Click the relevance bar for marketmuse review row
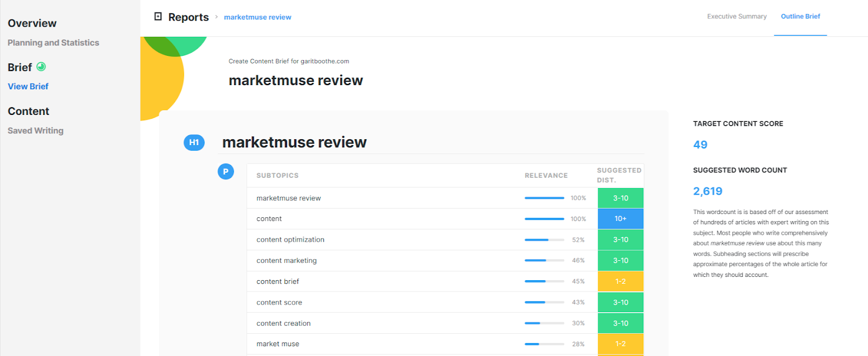Image resolution: width=868 pixels, height=356 pixels. (x=544, y=198)
